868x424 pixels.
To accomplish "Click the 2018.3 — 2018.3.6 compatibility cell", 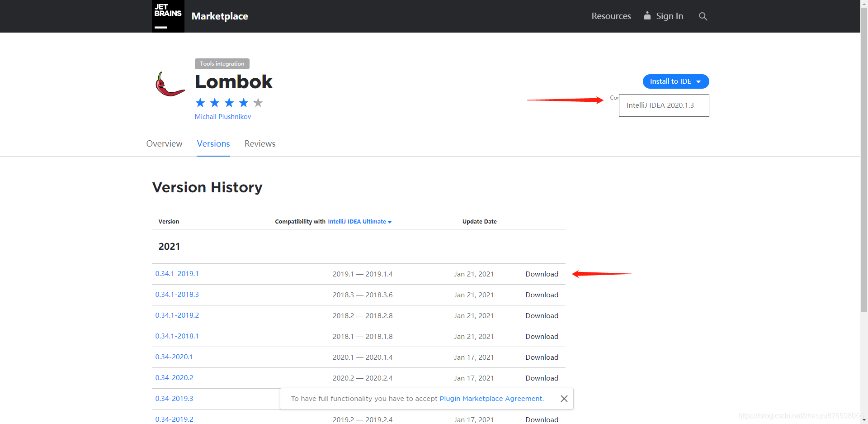I will click(363, 295).
